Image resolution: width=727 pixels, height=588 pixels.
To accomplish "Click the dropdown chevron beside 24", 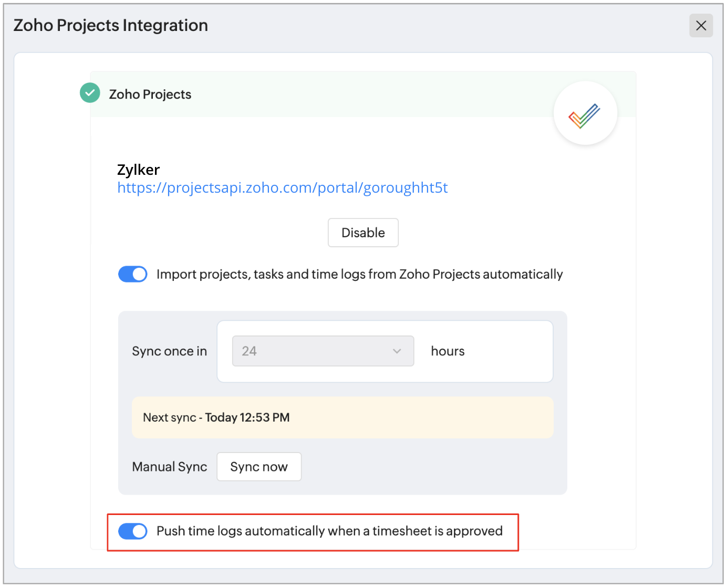I will pyautogui.click(x=397, y=351).
